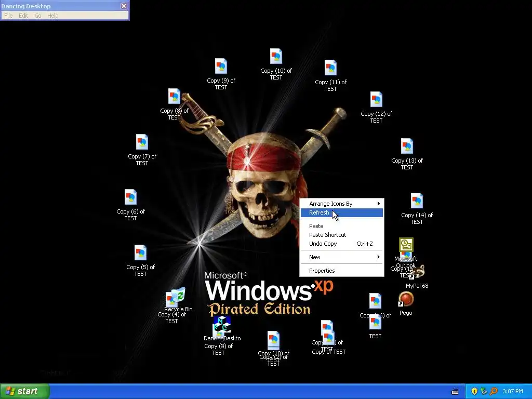Choose Properties in the context menu
The image size is (532, 399).
coord(342,271)
